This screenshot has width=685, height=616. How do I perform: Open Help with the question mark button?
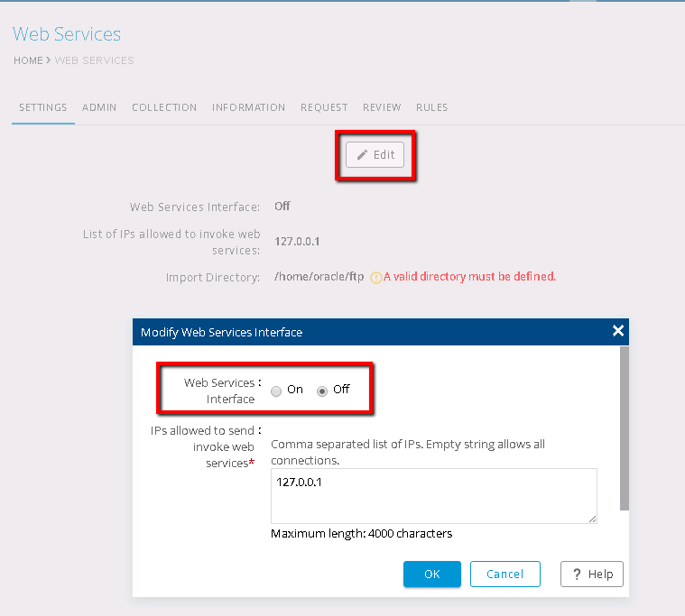pyautogui.click(x=591, y=574)
